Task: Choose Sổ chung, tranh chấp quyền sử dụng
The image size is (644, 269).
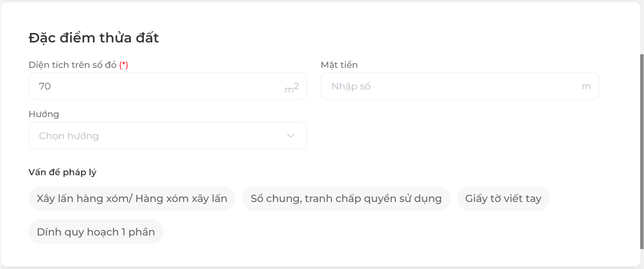Action: (346, 198)
